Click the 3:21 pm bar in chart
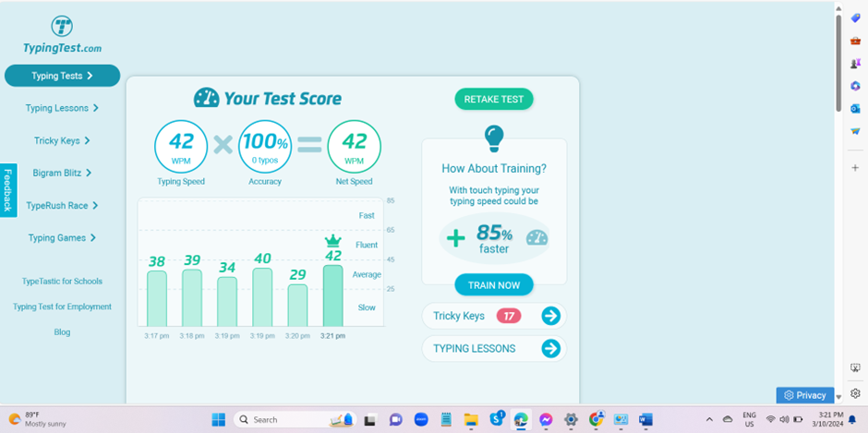 click(332, 295)
